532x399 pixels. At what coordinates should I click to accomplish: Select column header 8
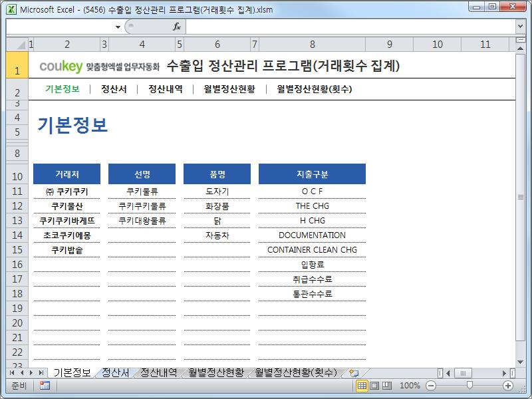point(312,44)
